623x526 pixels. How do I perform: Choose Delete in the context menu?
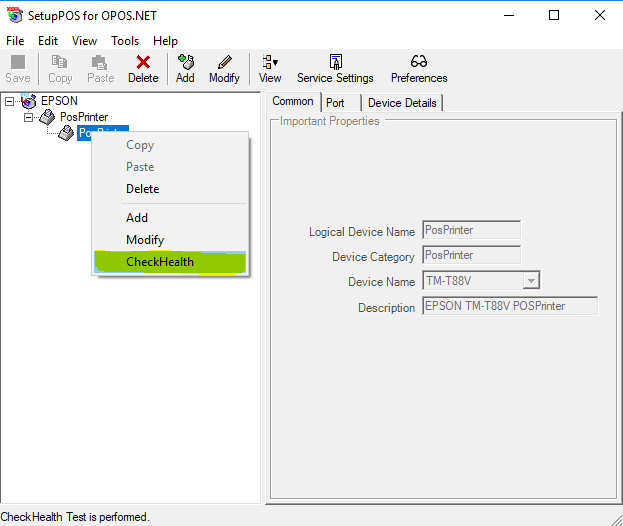tap(170, 189)
